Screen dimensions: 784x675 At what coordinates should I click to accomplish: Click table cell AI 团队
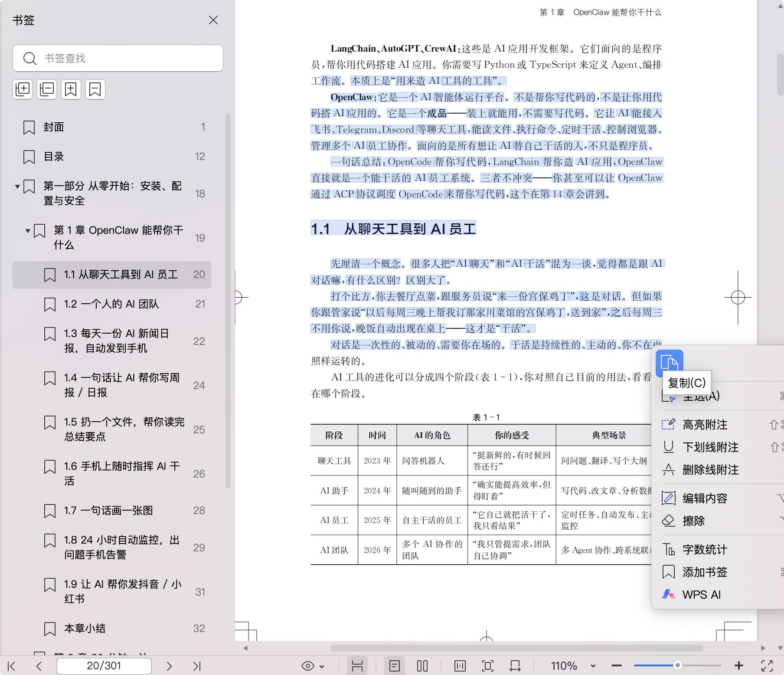[334, 550]
